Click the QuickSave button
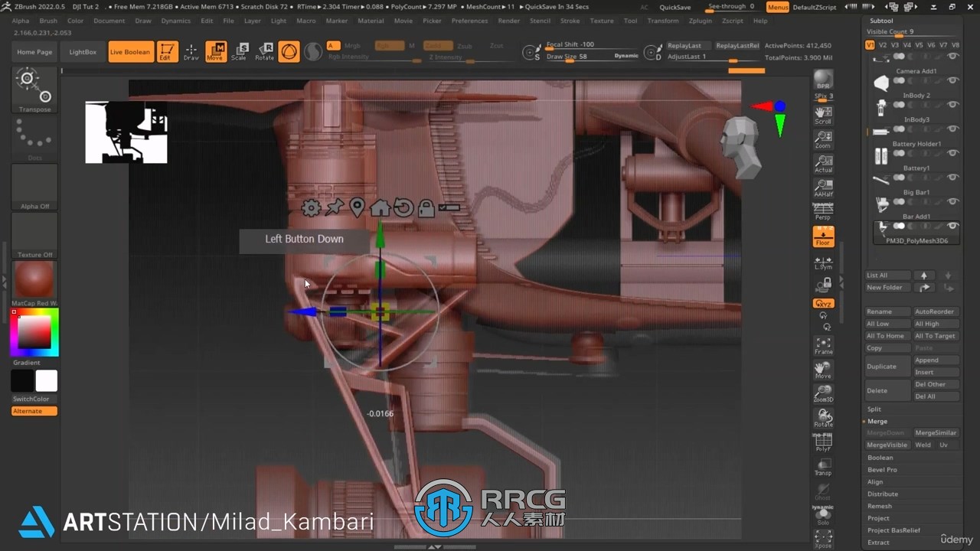The height and width of the screenshot is (551, 980). [x=675, y=7]
